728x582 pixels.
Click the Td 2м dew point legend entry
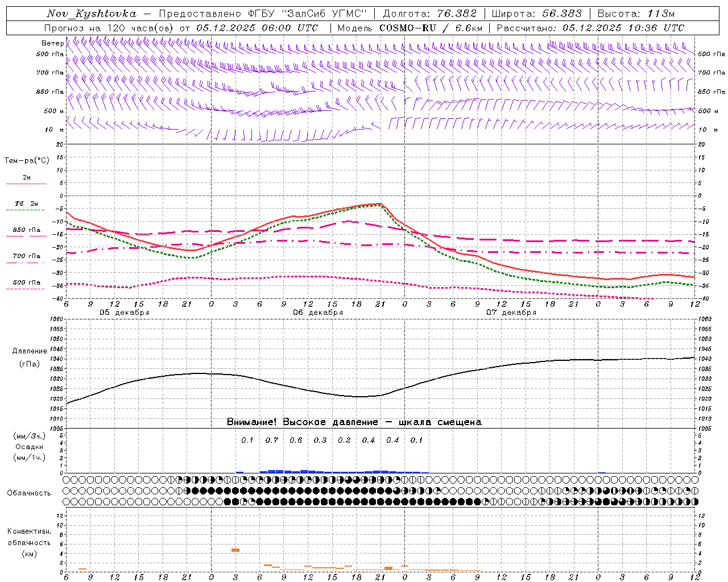27,203
